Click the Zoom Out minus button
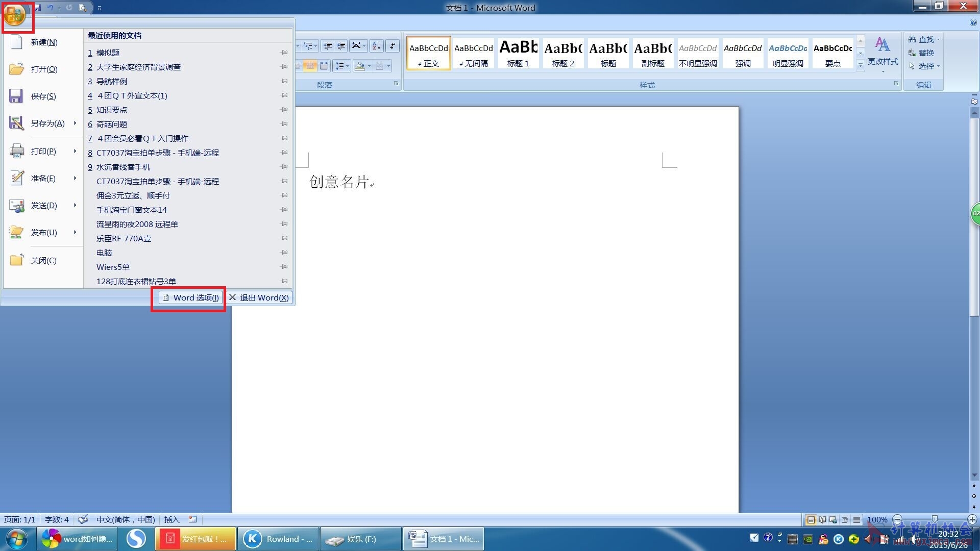 click(x=898, y=520)
